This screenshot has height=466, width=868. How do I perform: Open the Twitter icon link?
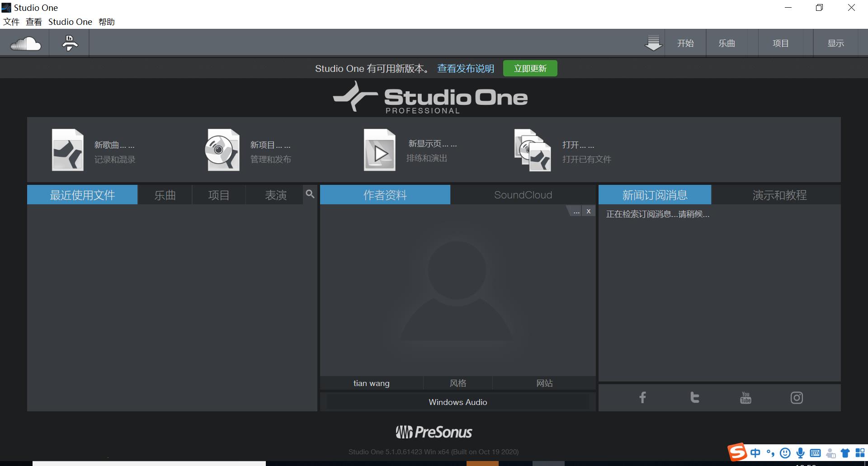point(695,397)
